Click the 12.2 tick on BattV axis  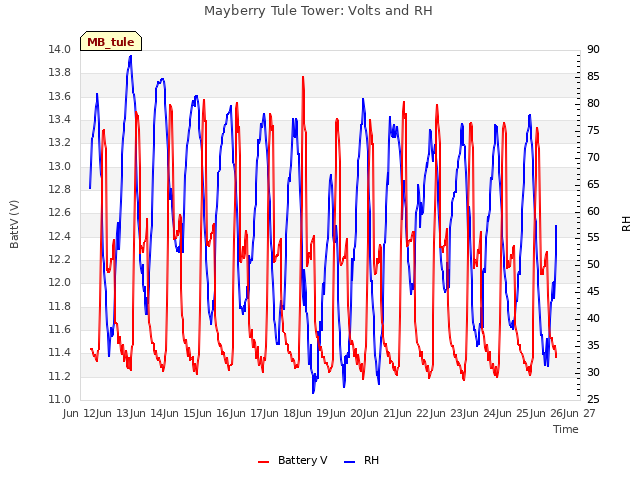[x=60, y=260]
